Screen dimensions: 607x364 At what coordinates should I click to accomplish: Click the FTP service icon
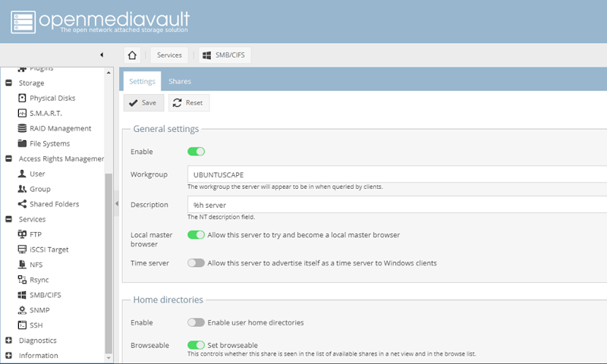[x=22, y=234]
